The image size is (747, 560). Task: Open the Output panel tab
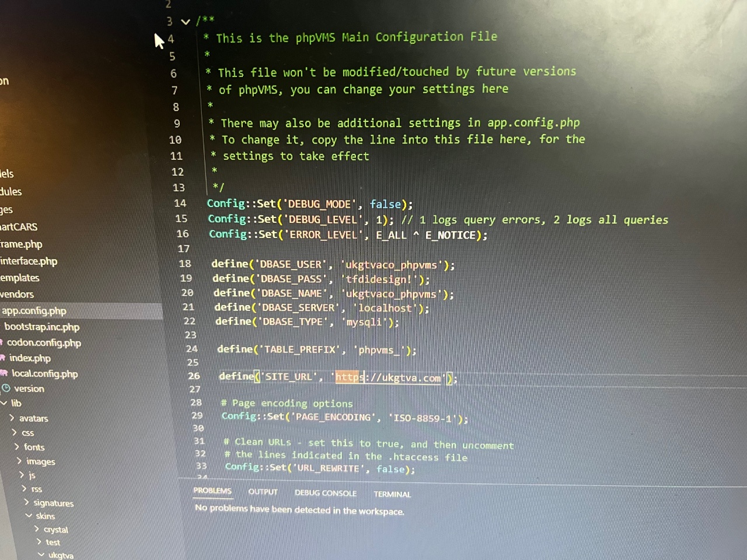pos(263,492)
